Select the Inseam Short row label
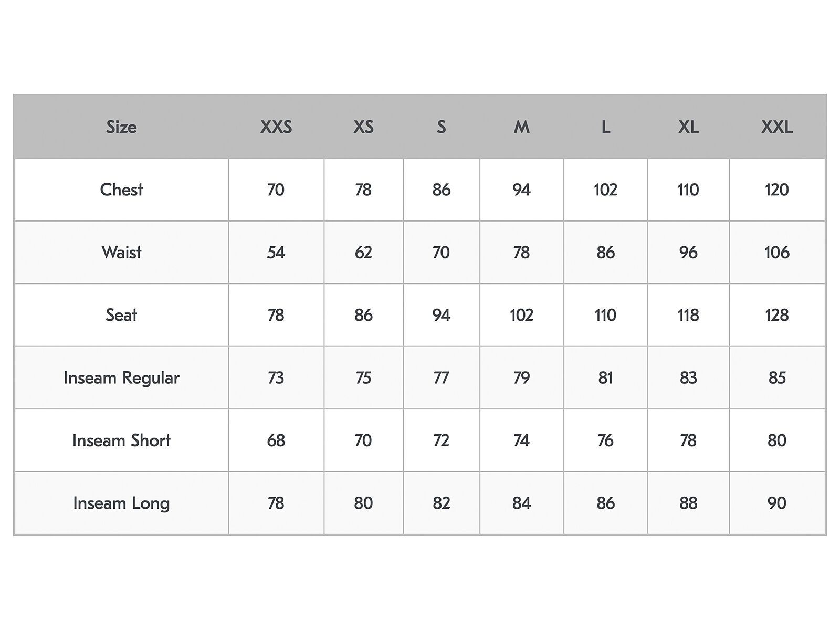Image resolution: width=840 pixels, height=630 pixels. (x=121, y=440)
